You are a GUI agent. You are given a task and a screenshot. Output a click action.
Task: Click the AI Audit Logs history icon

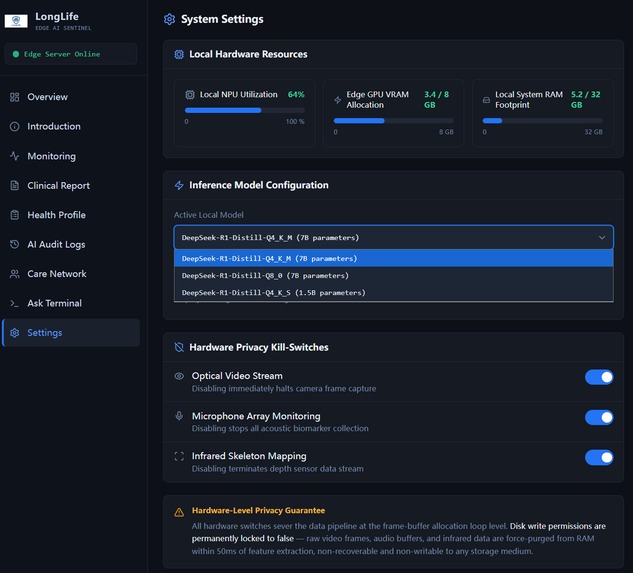pos(15,244)
